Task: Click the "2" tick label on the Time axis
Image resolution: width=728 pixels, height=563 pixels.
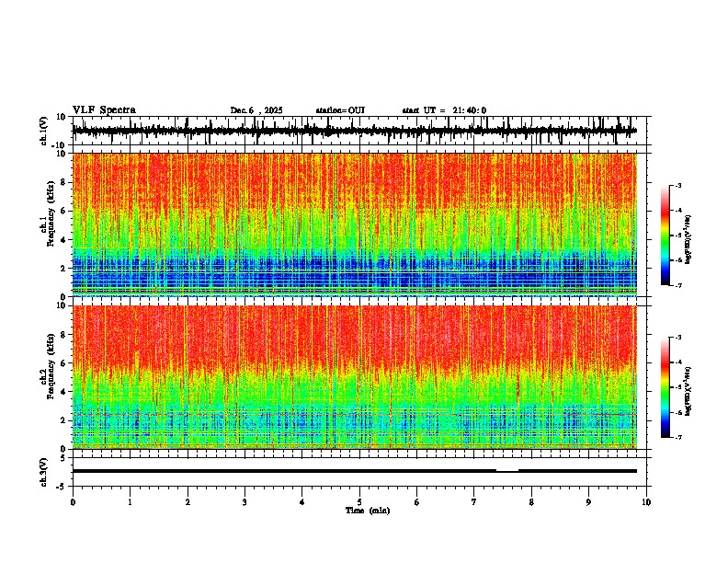Action: (x=188, y=502)
